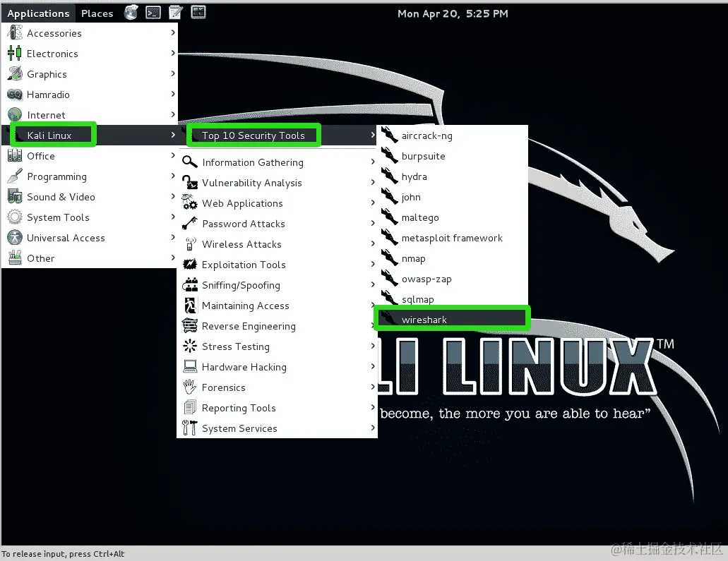The width and height of the screenshot is (728, 561).
Task: Launch wireshark from the tools list
Action: [452, 319]
